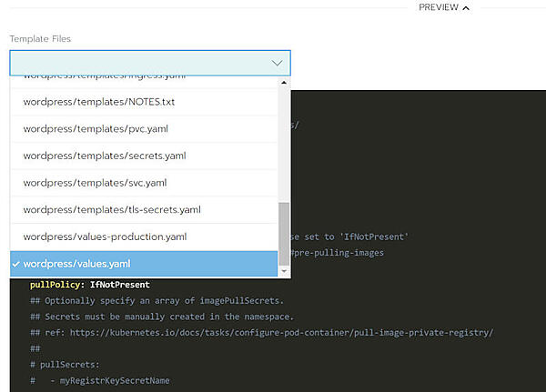546x392 pixels.
Task: Pick wordpress/templates/secrets.yaml option
Action: [105, 156]
